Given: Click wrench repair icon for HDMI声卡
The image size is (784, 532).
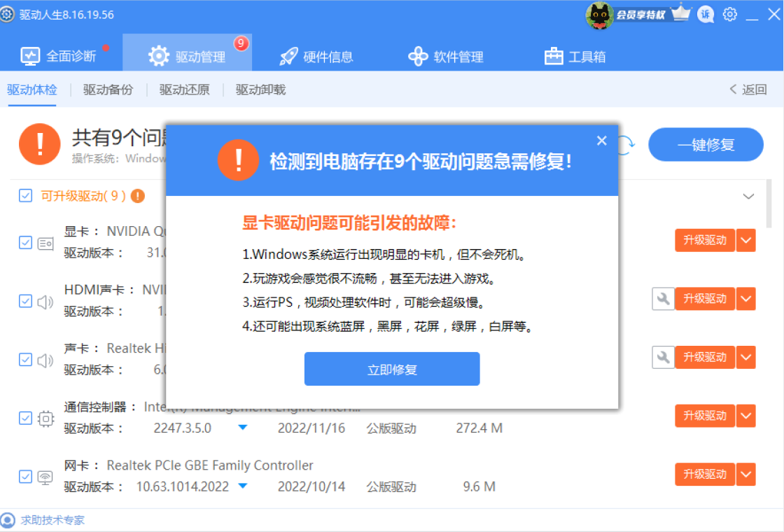Looking at the screenshot, I should click(662, 299).
